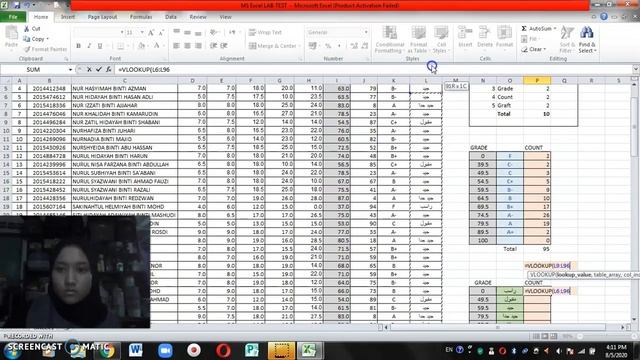The width and height of the screenshot is (640, 360).
Task: Open the font name dropdown arrow
Action: (122, 32)
